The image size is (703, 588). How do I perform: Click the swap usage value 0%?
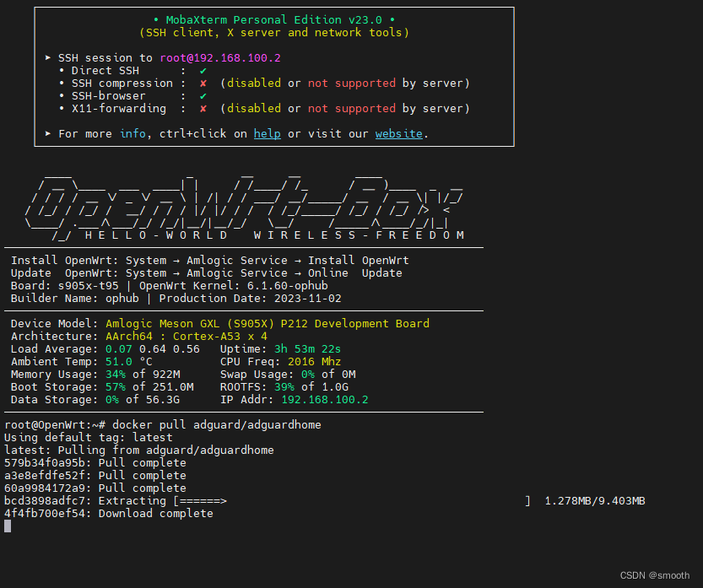[307, 375]
